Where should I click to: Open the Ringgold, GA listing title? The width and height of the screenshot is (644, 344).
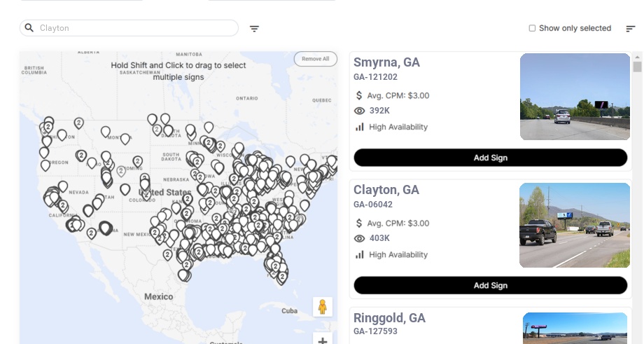(x=389, y=318)
